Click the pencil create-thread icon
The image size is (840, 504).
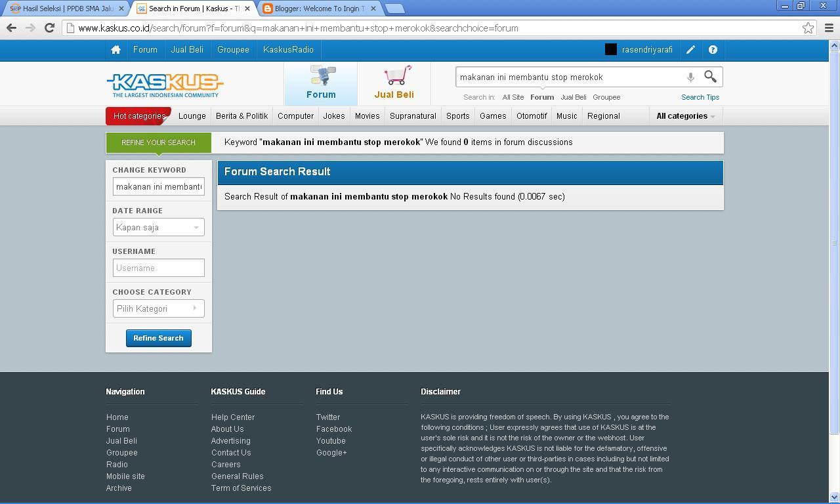click(690, 50)
